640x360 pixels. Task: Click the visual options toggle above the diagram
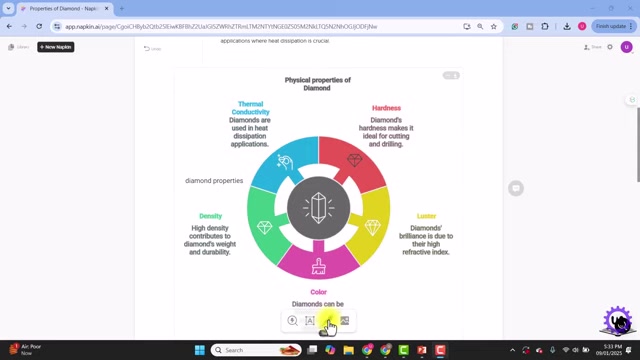451,76
